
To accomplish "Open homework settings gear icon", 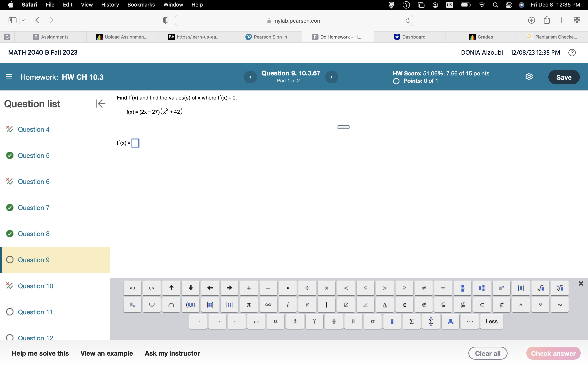I will pyautogui.click(x=529, y=77).
